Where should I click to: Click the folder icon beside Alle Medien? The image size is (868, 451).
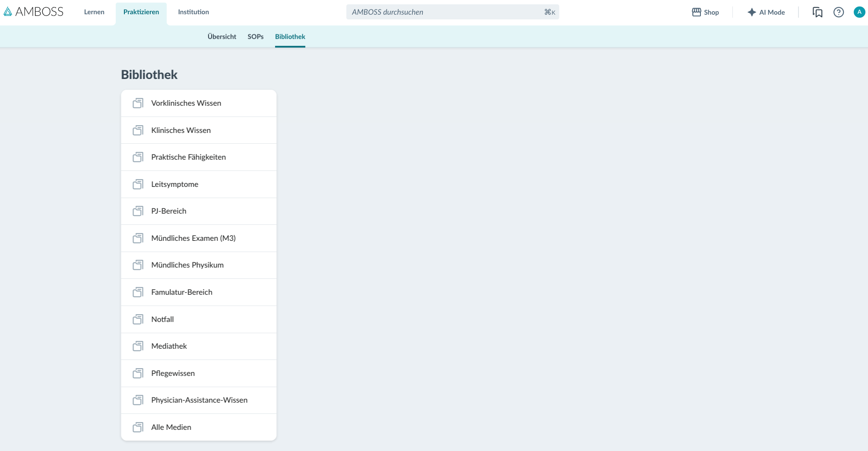pos(138,427)
